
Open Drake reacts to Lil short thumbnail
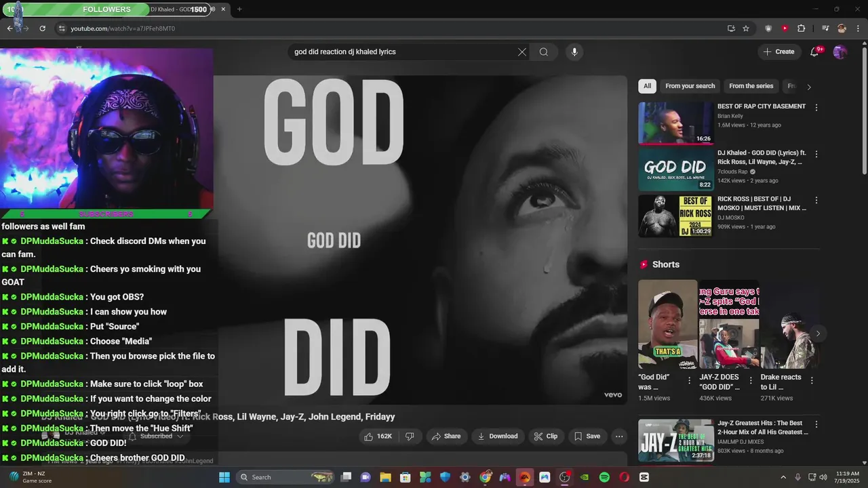click(790, 324)
